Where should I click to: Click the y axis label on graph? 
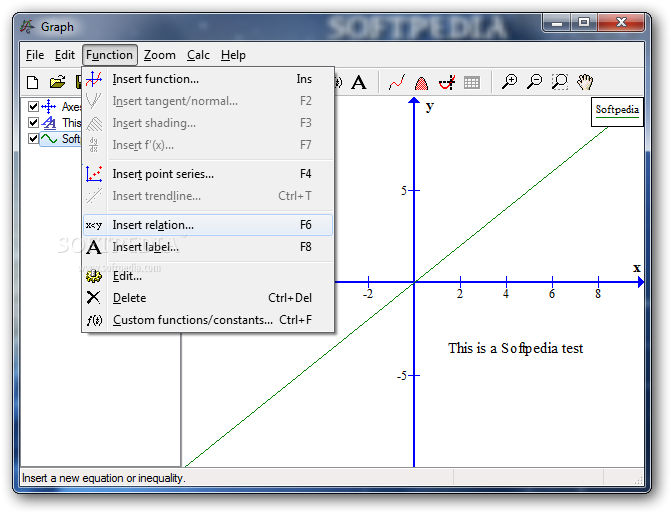coord(429,106)
